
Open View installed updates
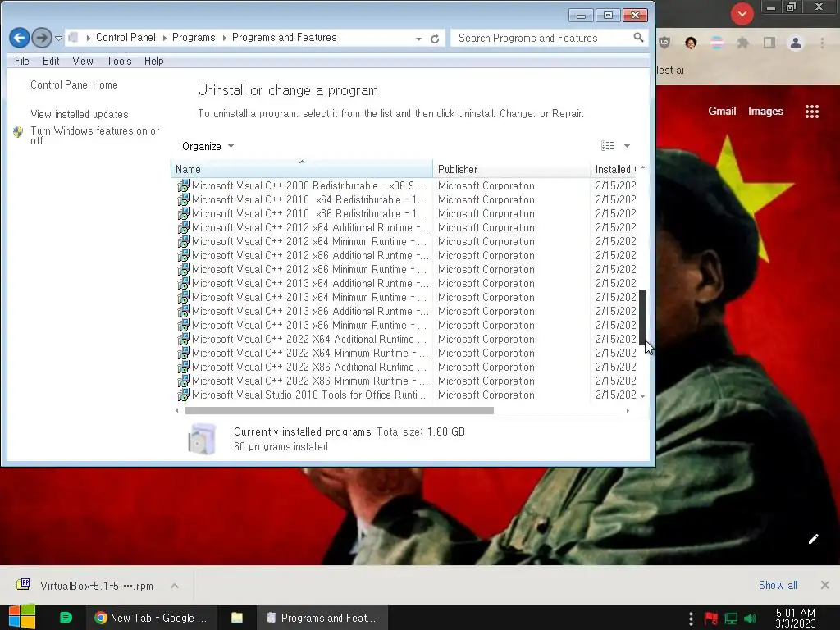[80, 114]
